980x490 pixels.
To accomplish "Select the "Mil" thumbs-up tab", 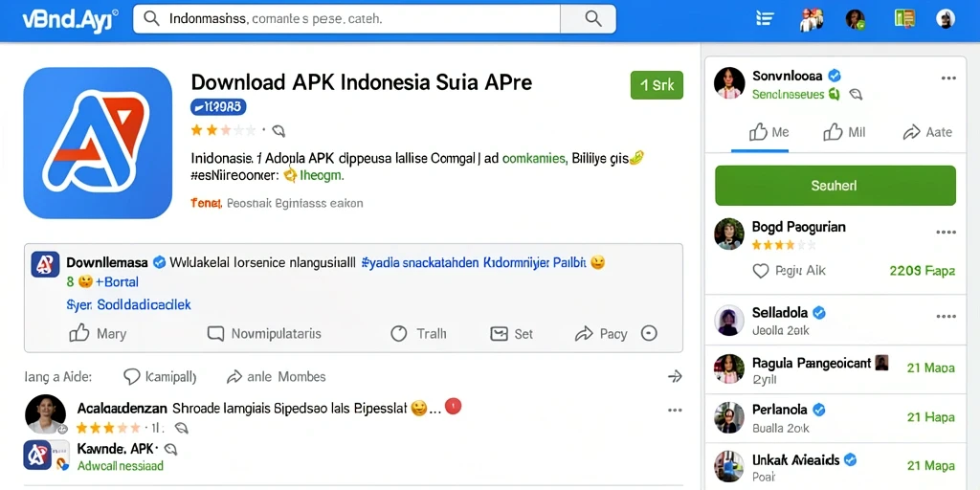I will (844, 132).
